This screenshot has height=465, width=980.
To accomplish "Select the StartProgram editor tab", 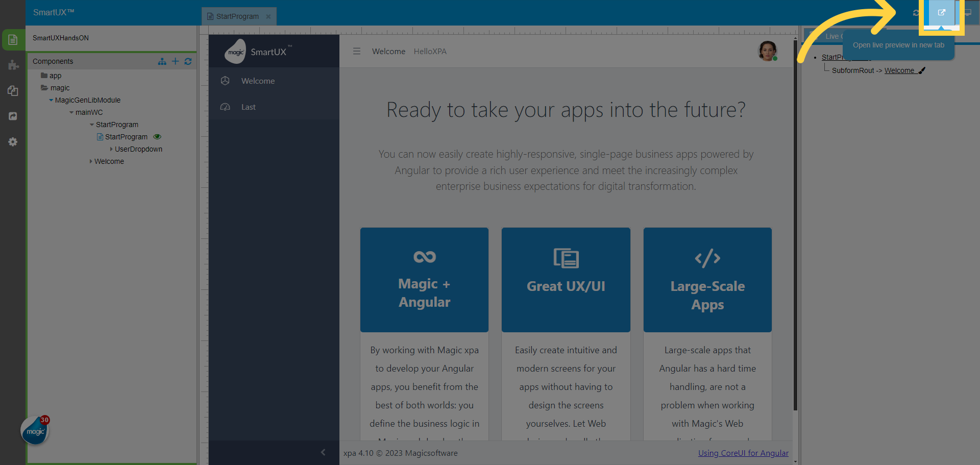I will point(237,16).
